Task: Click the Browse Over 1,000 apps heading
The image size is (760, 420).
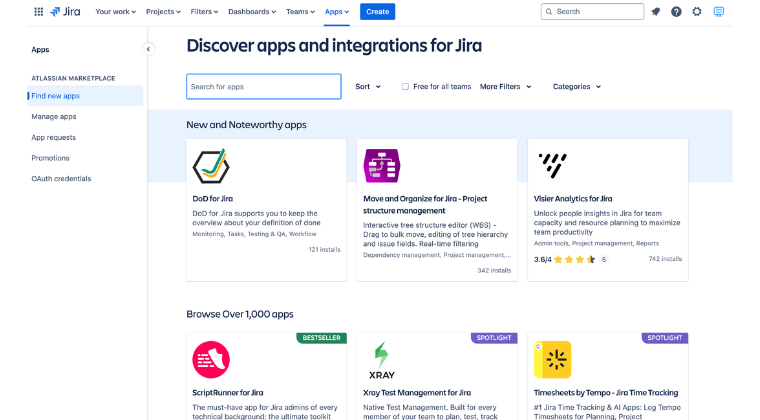Action: 240,314
